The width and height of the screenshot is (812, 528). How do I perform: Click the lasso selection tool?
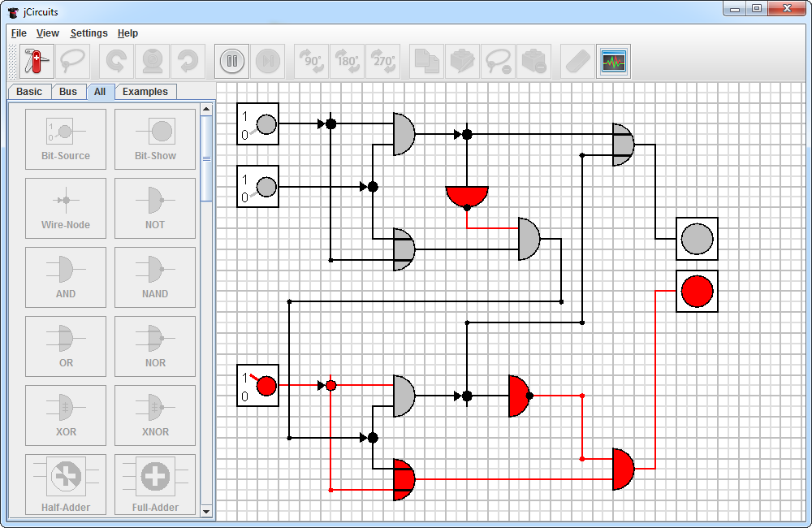click(72, 61)
